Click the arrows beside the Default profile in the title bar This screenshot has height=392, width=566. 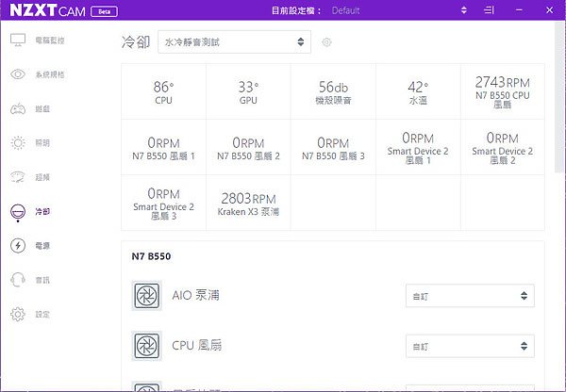tap(464, 10)
